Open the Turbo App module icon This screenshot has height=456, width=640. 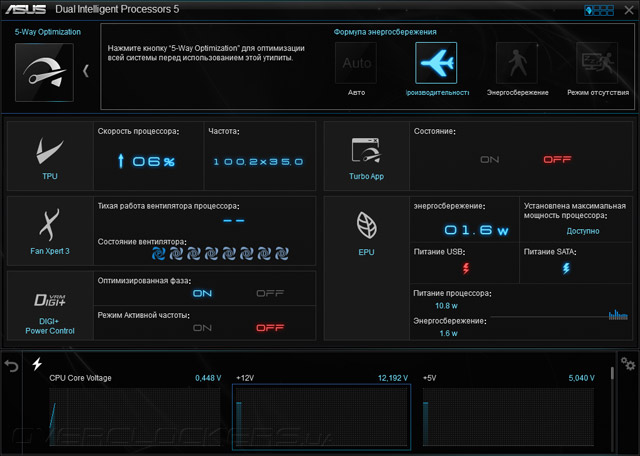(x=366, y=150)
